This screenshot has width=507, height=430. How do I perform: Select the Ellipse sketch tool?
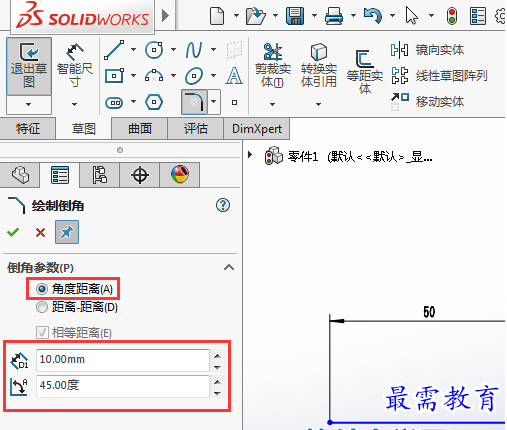[x=194, y=76]
